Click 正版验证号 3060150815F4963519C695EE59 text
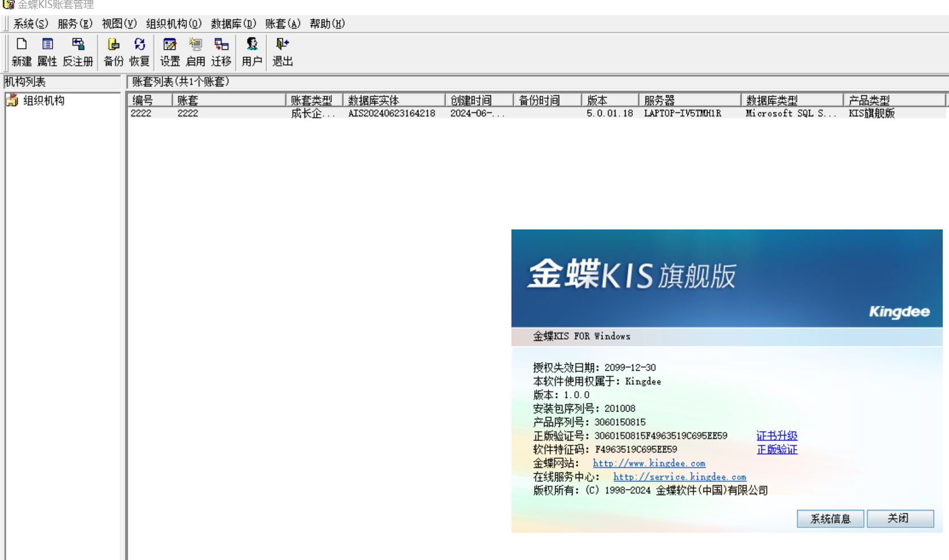The height and width of the screenshot is (560, 949). click(x=630, y=436)
